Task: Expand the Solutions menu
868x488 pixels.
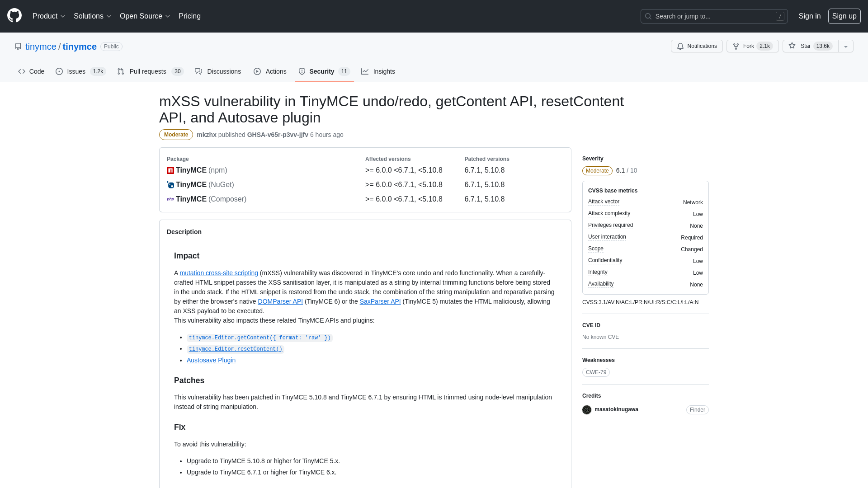Action: tap(92, 16)
